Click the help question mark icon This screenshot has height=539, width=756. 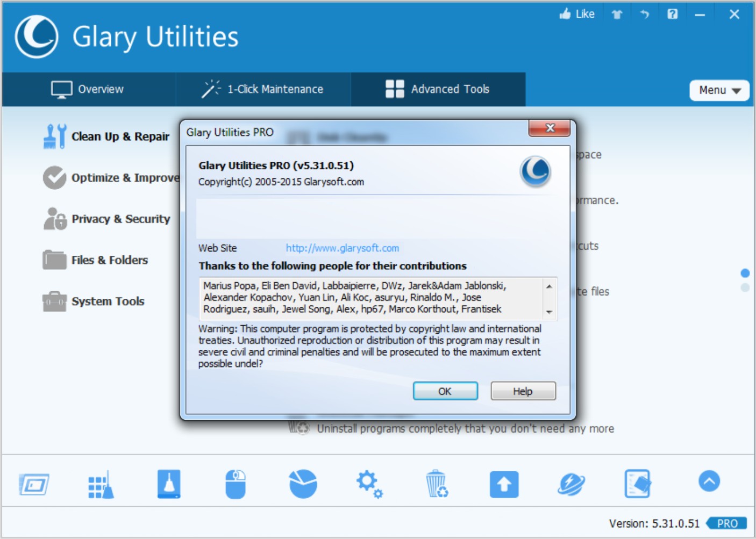[x=672, y=14]
